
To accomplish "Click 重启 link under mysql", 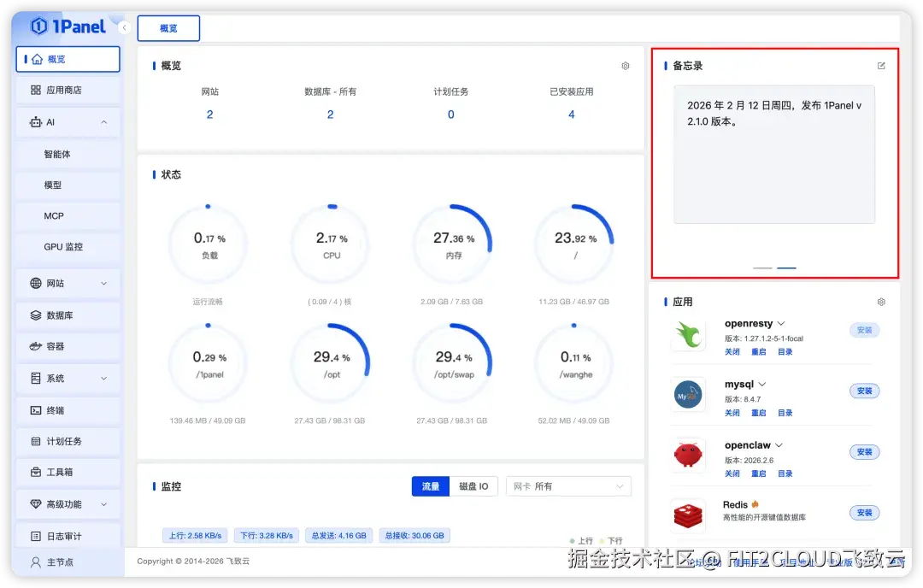I will tap(759, 413).
